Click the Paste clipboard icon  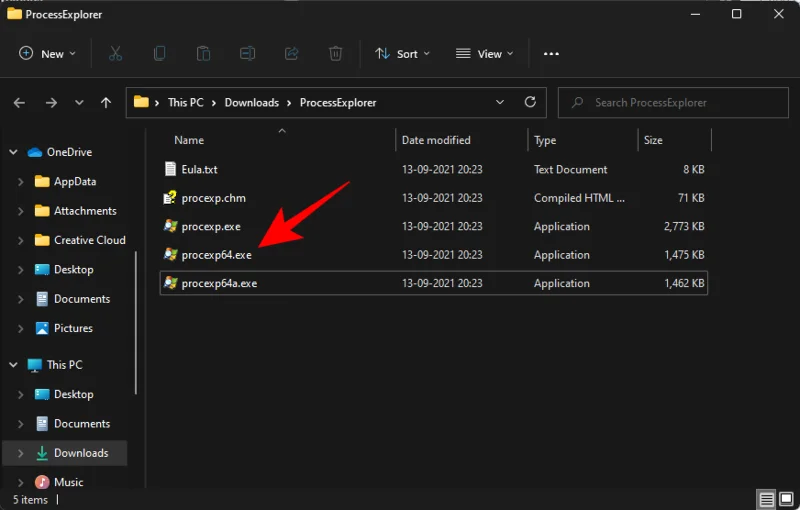pyautogui.click(x=204, y=54)
